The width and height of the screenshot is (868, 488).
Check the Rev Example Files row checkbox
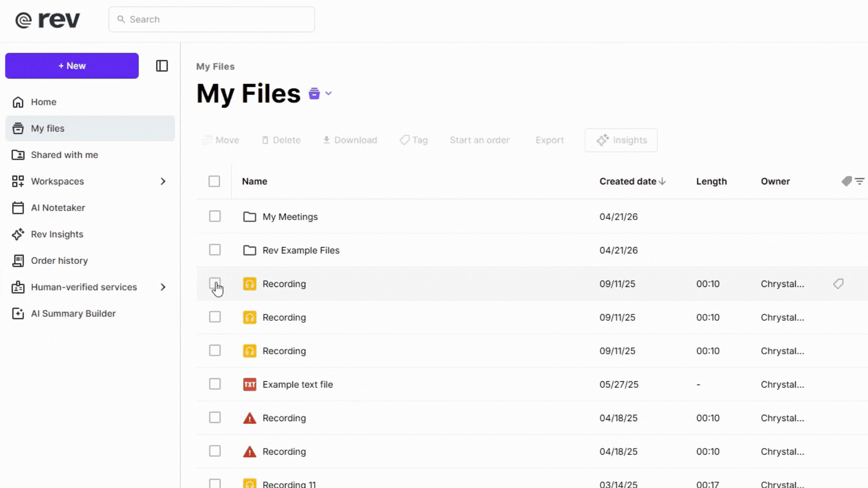pos(215,250)
